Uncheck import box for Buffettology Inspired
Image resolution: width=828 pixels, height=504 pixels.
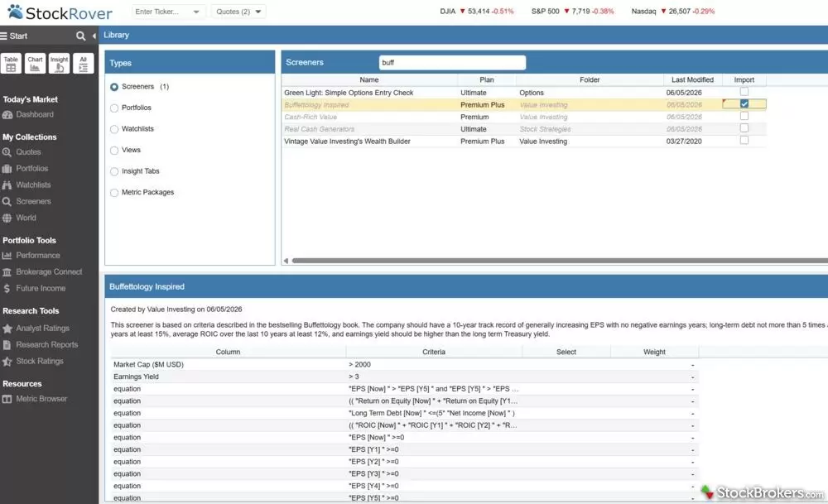(x=744, y=104)
